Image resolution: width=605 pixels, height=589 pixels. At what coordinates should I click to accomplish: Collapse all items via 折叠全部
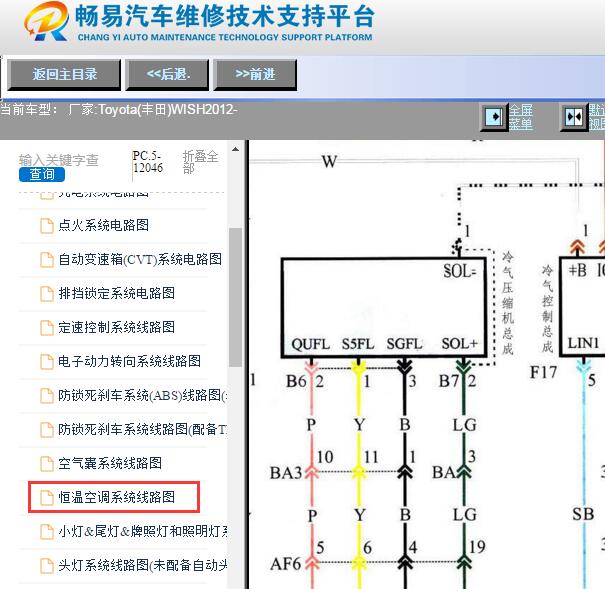200,162
